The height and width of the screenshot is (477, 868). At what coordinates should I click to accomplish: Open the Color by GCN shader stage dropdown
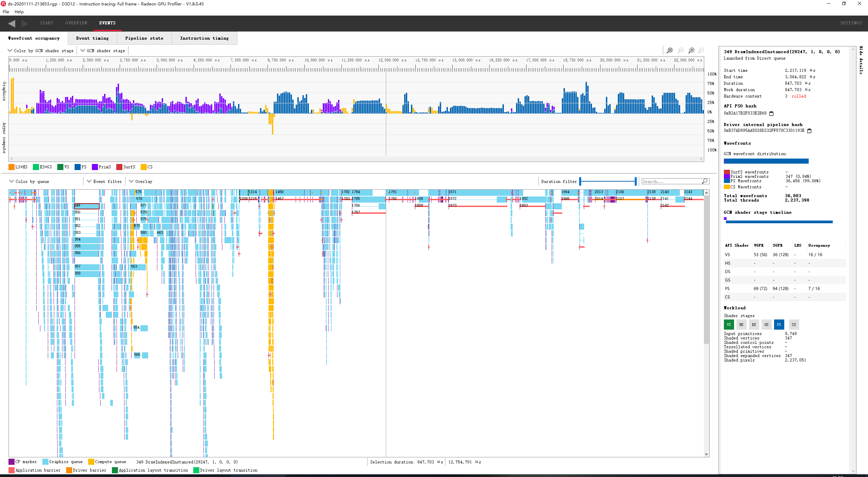(41, 51)
